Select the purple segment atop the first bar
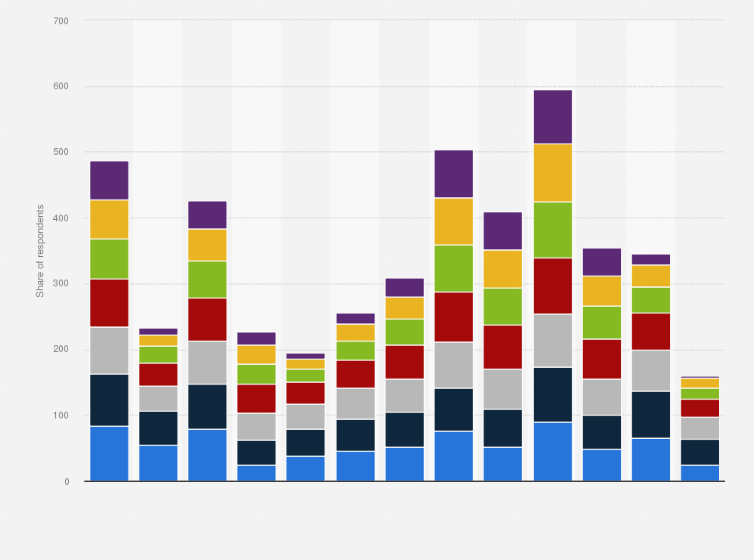Screen dimensions: 754x560 (x=109, y=180)
